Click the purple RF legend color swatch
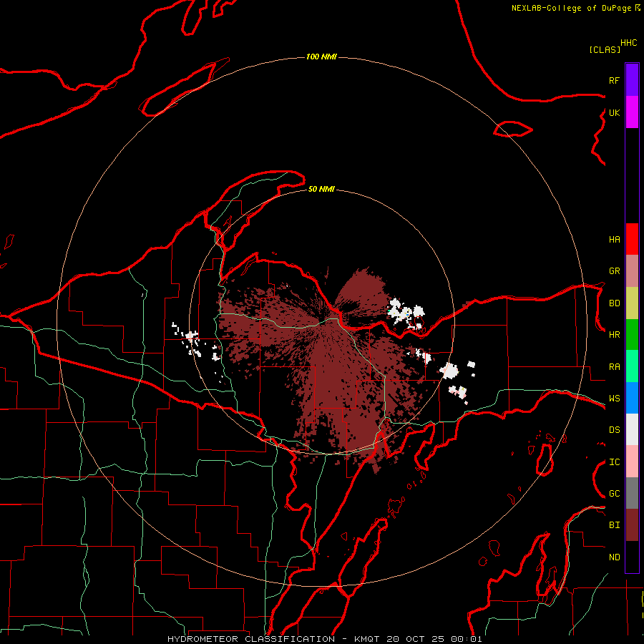The image size is (644, 644). coord(632,80)
